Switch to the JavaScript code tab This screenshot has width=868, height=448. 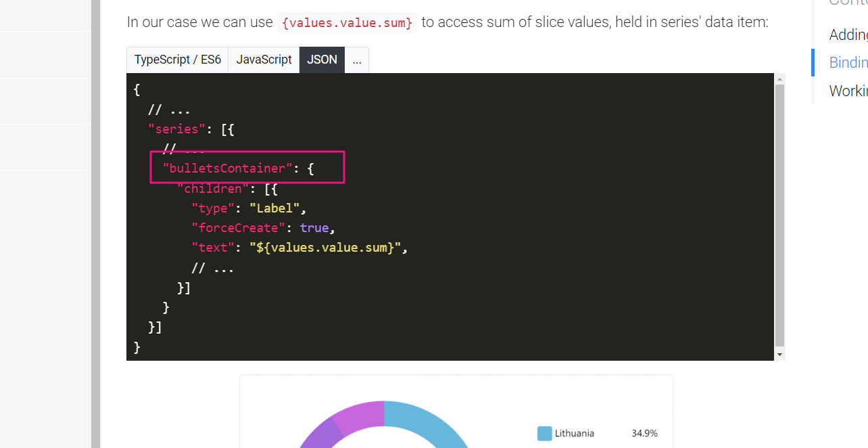[x=264, y=60]
